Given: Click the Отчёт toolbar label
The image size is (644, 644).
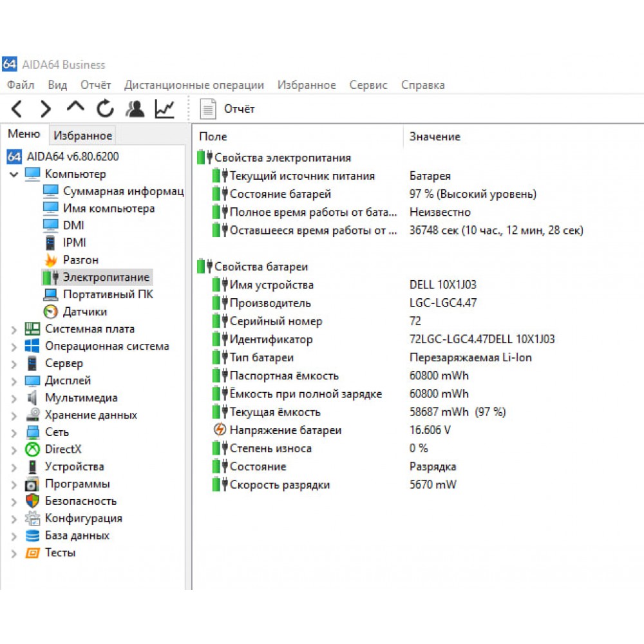Looking at the screenshot, I should click(x=239, y=109).
